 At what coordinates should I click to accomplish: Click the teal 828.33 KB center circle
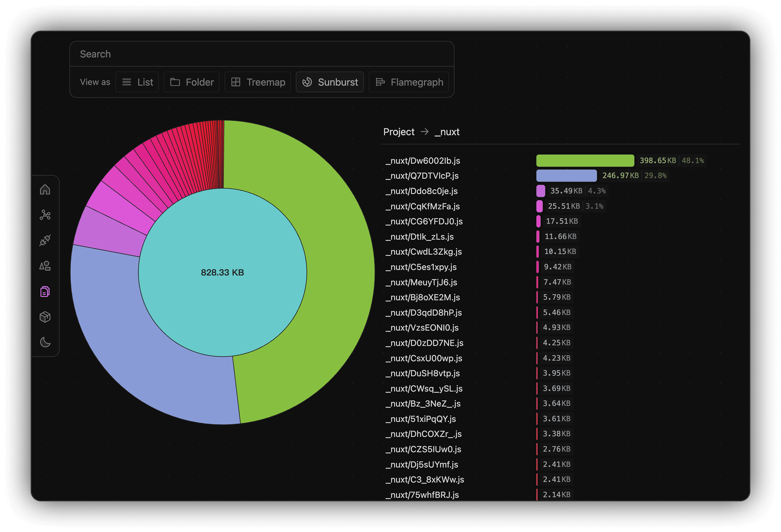click(x=222, y=272)
